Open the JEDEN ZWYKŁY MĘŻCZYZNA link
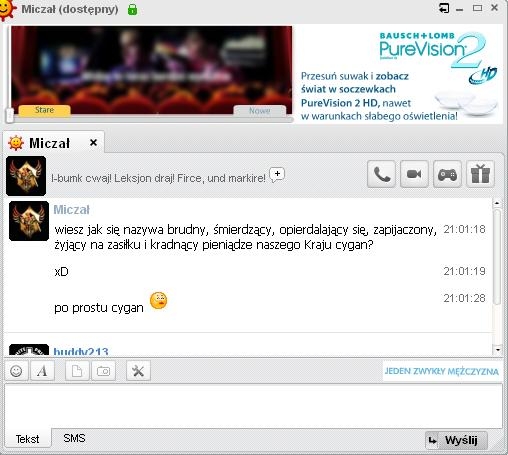The image size is (508, 455). click(442, 371)
